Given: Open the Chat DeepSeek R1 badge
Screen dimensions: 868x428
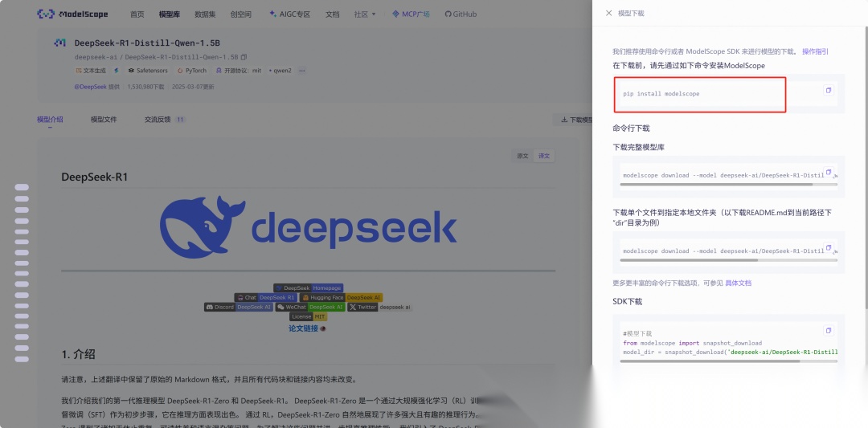Looking at the screenshot, I should coord(266,297).
